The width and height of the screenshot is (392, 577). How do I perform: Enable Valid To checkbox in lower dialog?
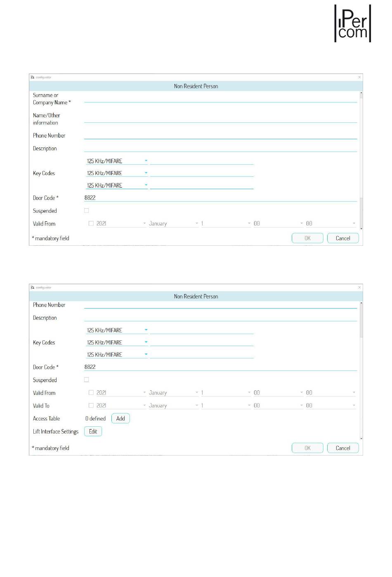tap(91, 406)
